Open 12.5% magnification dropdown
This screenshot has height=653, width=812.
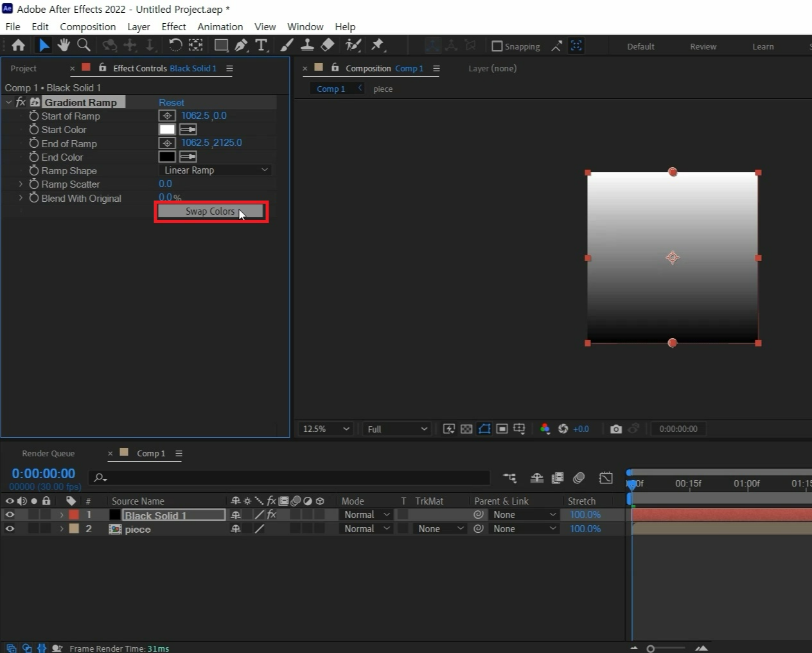point(326,429)
